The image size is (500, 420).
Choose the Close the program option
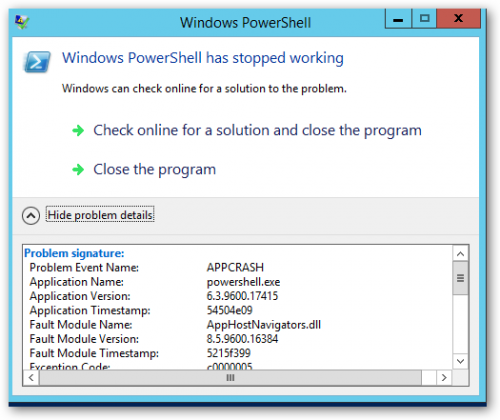tap(155, 170)
